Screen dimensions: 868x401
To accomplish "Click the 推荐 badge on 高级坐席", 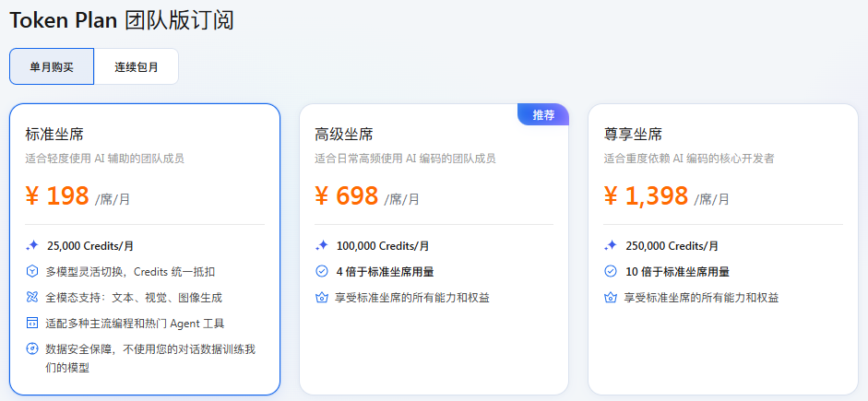I will [543, 114].
